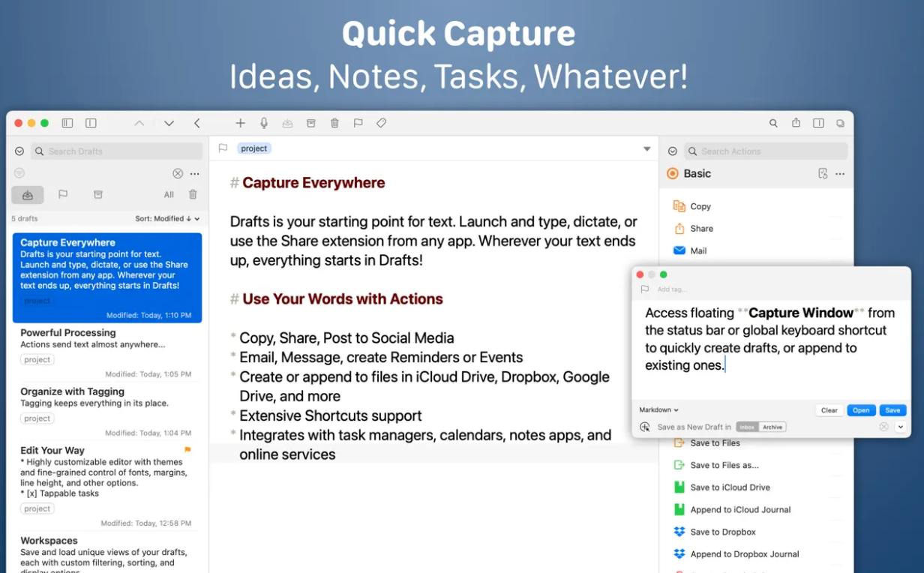924x573 pixels.
Task: Open the Markdown syntax dropdown
Action: [658, 410]
